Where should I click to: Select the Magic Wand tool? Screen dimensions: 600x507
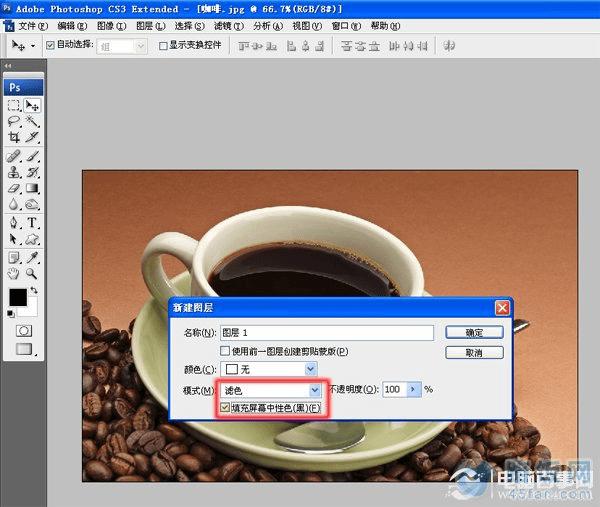click(33, 121)
